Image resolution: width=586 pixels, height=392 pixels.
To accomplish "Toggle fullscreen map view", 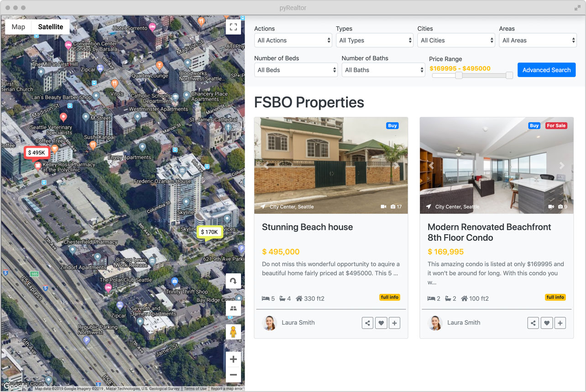I will pos(233,26).
